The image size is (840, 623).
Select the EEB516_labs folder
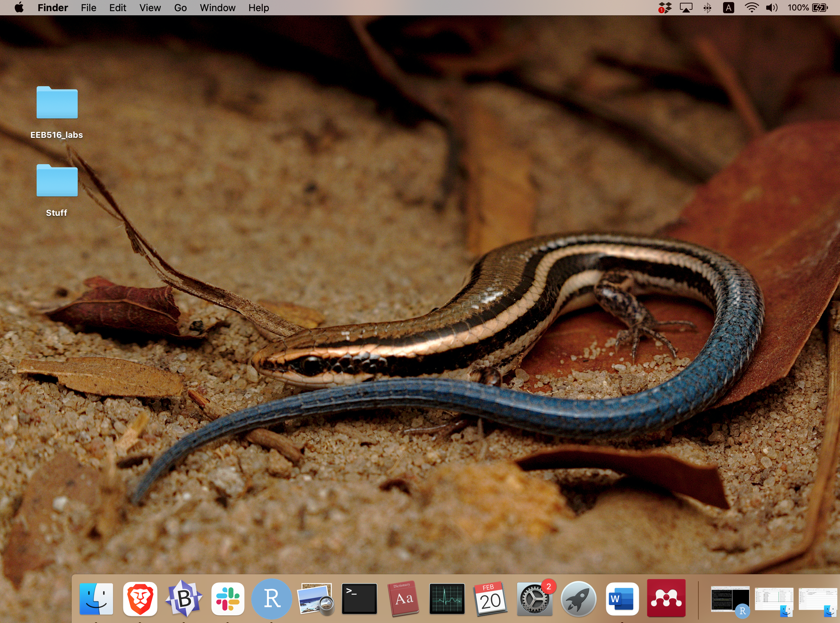pyautogui.click(x=57, y=103)
